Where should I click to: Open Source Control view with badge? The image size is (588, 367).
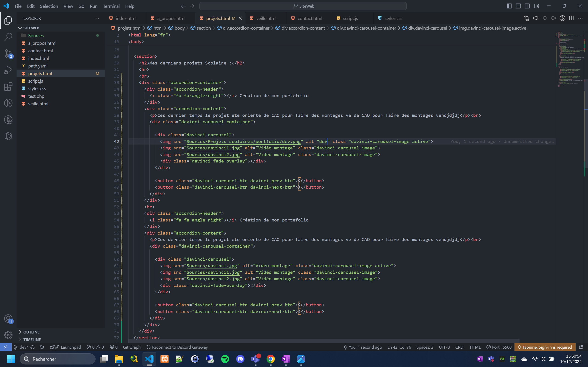click(8, 53)
